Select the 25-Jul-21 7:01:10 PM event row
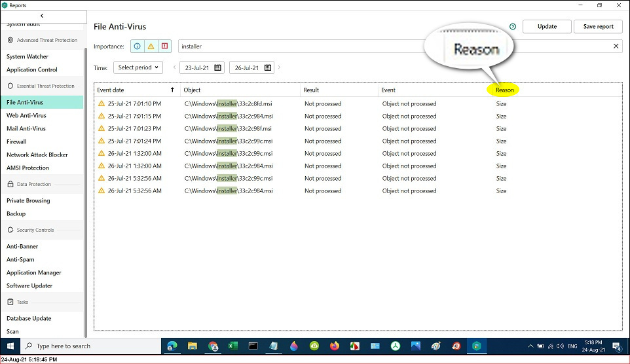 point(358,103)
